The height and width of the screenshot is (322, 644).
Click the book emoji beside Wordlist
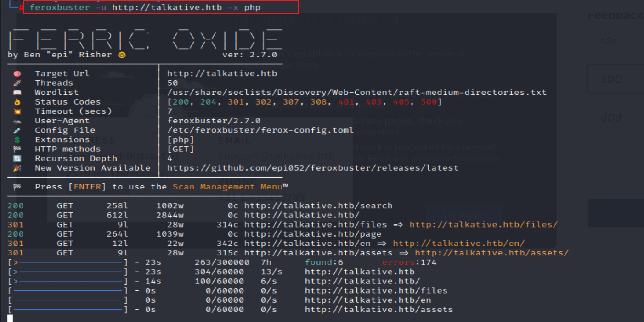click(17, 92)
